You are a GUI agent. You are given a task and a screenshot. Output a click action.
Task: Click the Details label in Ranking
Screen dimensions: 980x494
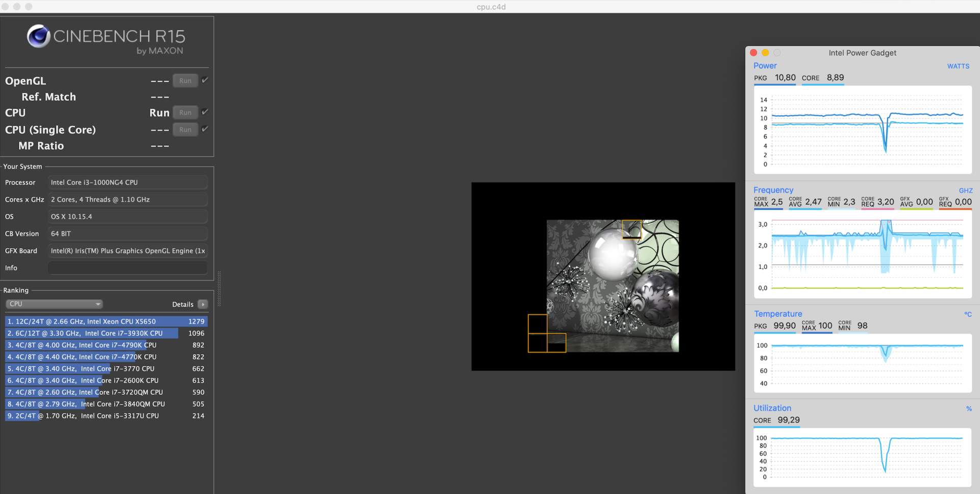tap(183, 304)
